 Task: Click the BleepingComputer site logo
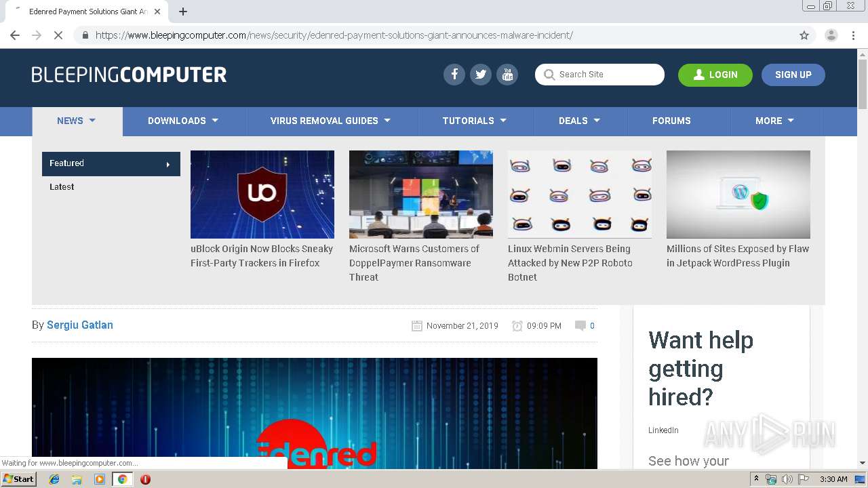coord(129,75)
